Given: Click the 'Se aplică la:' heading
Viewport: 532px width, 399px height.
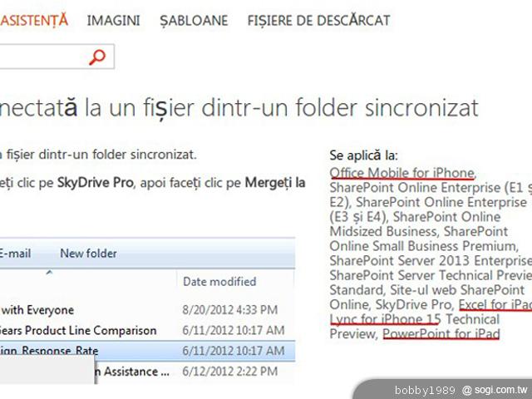Looking at the screenshot, I should (x=363, y=155).
